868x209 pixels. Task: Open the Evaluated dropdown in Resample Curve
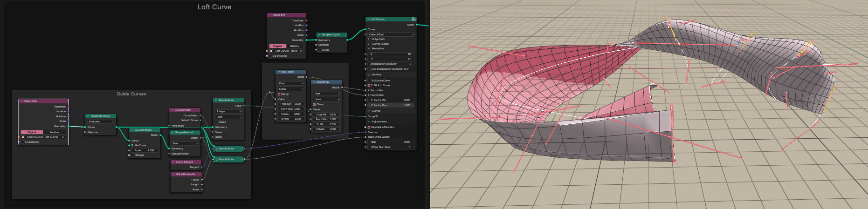(101, 121)
